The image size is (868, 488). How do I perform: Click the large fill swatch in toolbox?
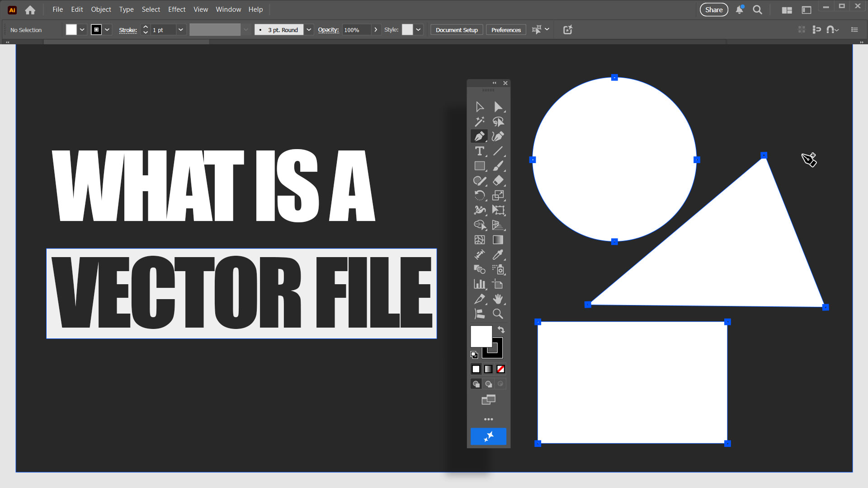coord(480,335)
